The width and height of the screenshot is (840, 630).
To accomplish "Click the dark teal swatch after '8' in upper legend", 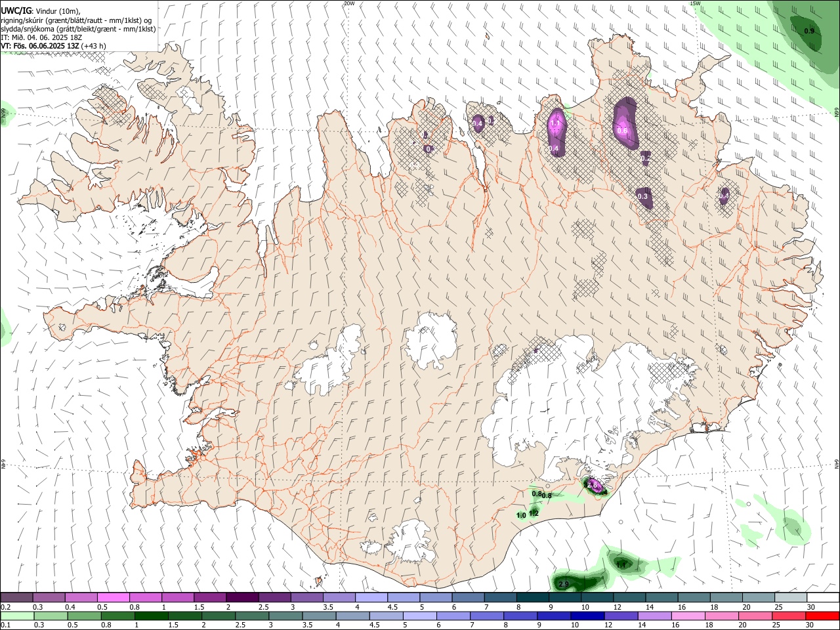I will click(x=532, y=598).
